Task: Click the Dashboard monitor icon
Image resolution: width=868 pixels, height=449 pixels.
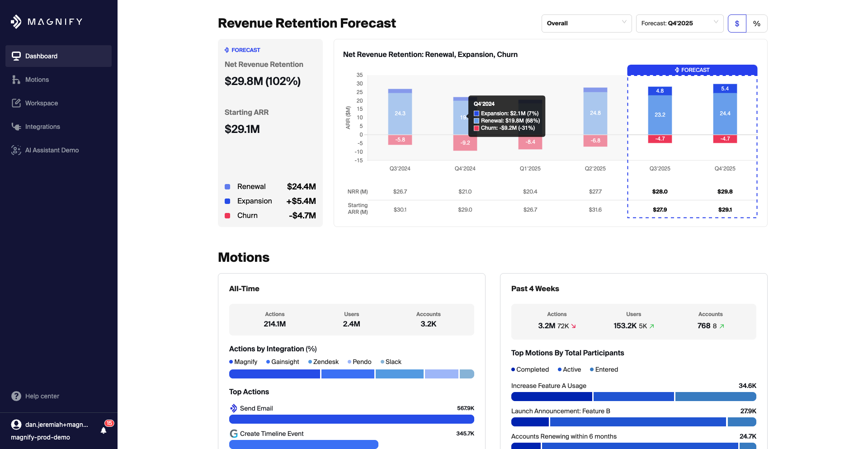Action: pyautogui.click(x=16, y=56)
